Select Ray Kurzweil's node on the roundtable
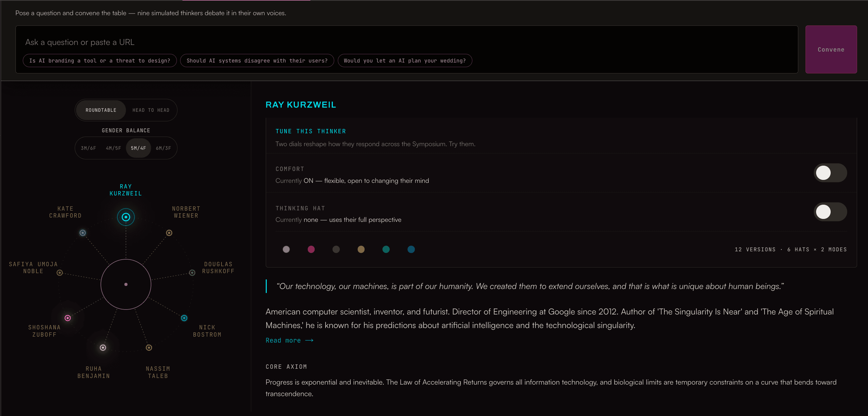Image resolution: width=868 pixels, height=416 pixels. [126, 217]
